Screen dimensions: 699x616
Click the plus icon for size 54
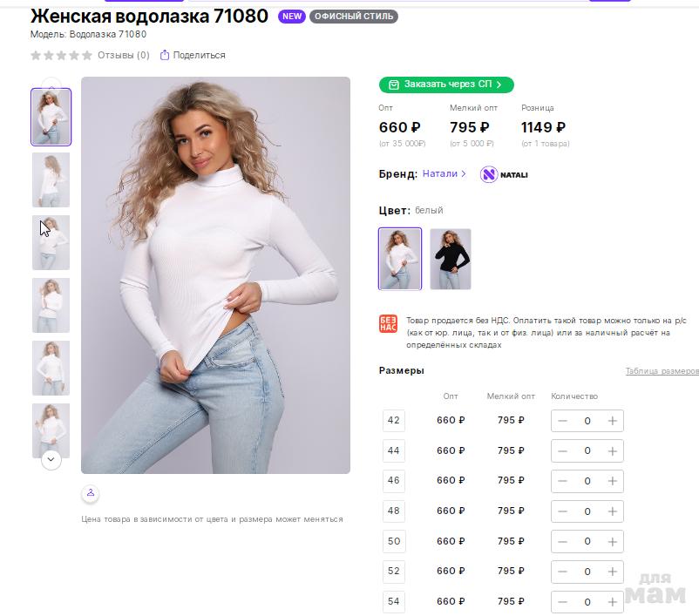click(x=613, y=602)
